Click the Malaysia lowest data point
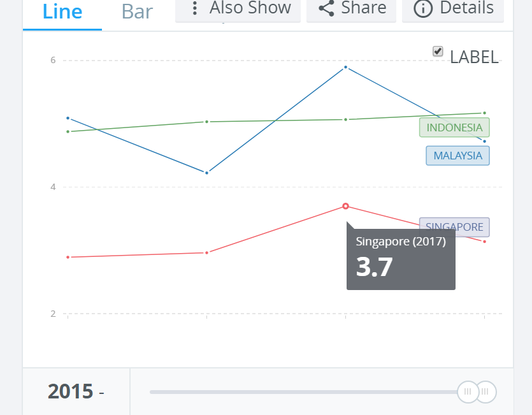532x415 pixels. (x=206, y=173)
